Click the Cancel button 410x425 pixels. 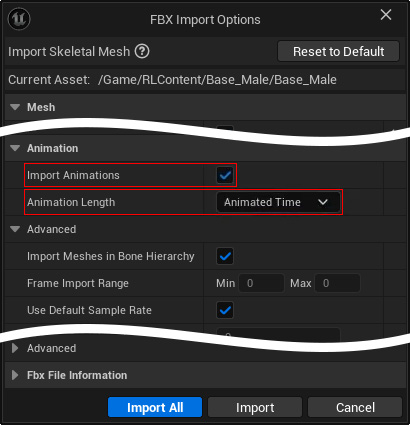pyautogui.click(x=355, y=407)
